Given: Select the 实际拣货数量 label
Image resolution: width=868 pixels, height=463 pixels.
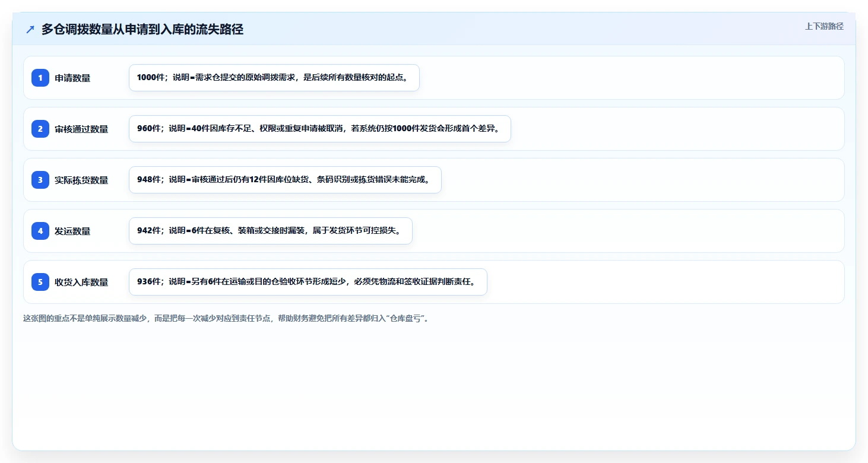Looking at the screenshot, I should tap(81, 180).
